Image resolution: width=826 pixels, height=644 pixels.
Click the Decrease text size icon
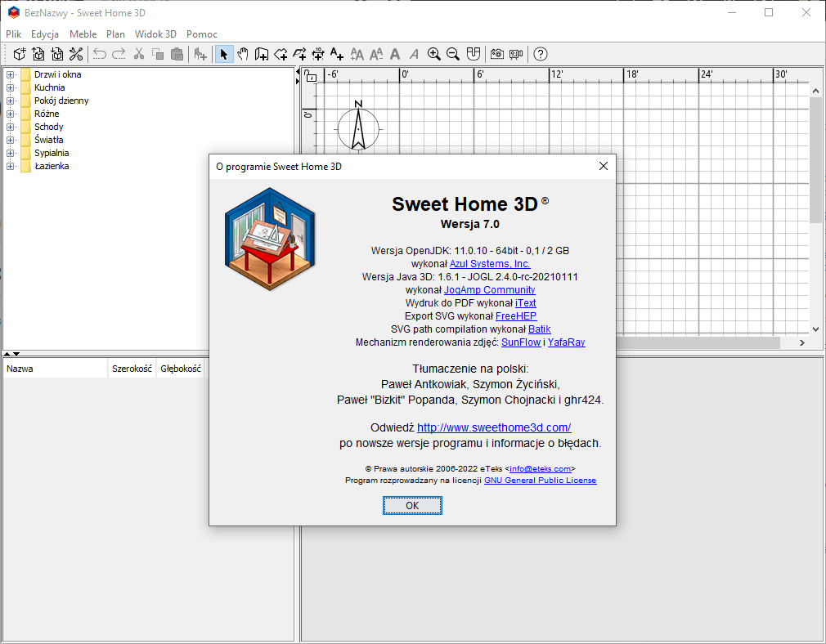[x=376, y=54]
